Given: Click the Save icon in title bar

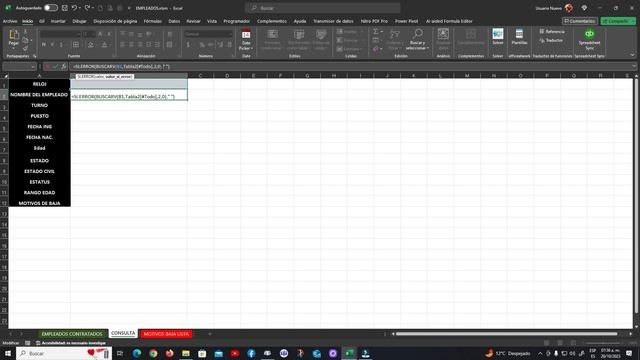Looking at the screenshot, I should tap(64, 8).
